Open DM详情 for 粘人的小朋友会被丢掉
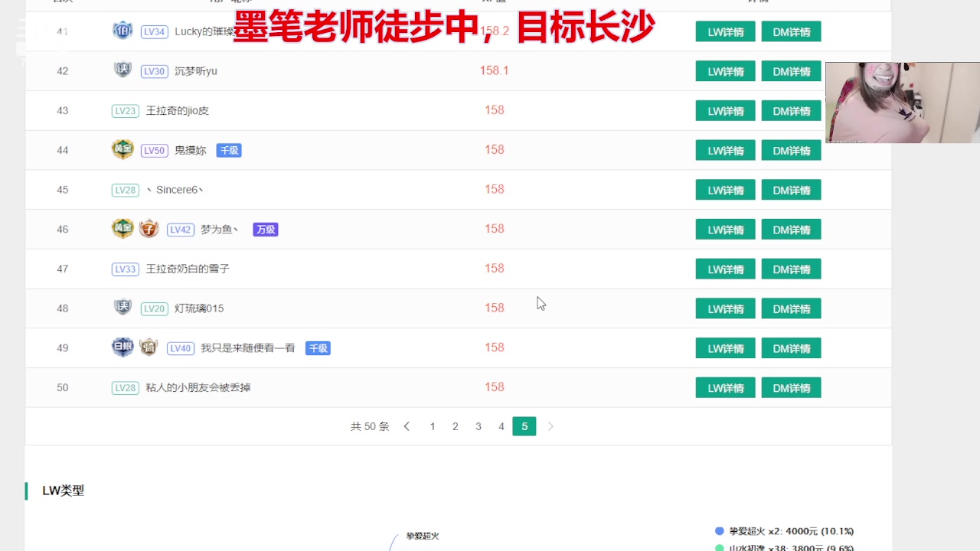This screenshot has width=980, height=551. 791,387
